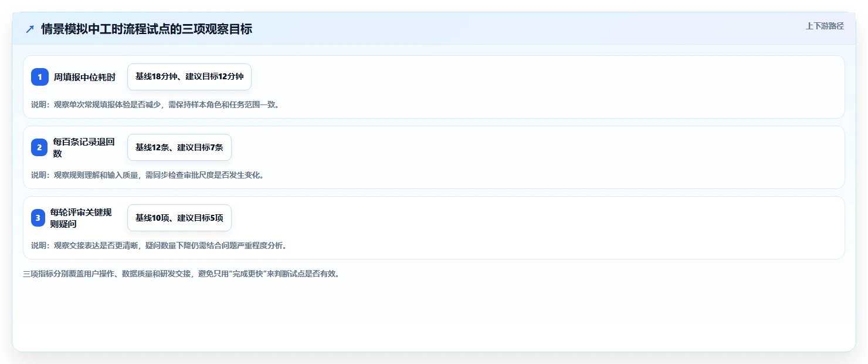The width and height of the screenshot is (868, 364).
Task: Click the 基线10项、建议目标5项 pill
Action: pos(179,218)
